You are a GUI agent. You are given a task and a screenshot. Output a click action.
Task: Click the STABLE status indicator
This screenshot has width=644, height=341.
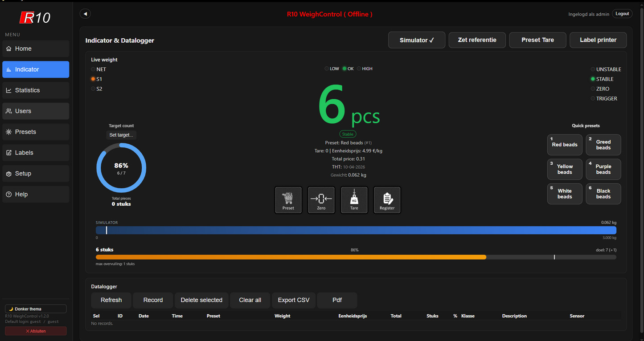click(x=603, y=79)
